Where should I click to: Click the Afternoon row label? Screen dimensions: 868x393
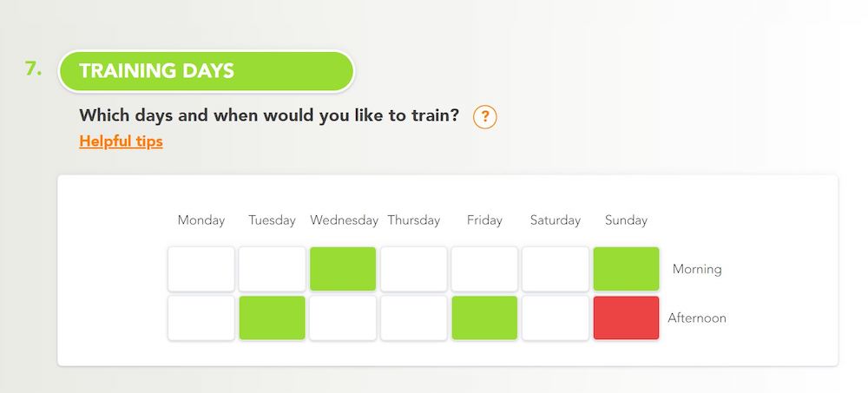click(697, 318)
